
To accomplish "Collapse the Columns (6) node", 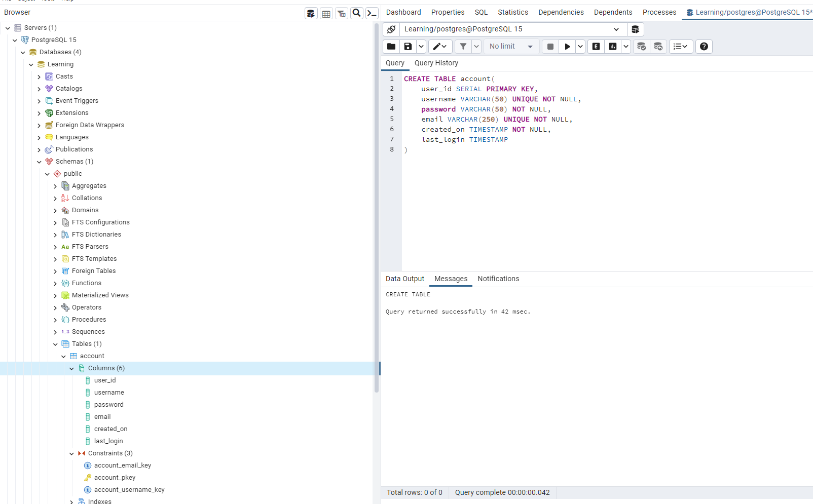I will tap(71, 369).
